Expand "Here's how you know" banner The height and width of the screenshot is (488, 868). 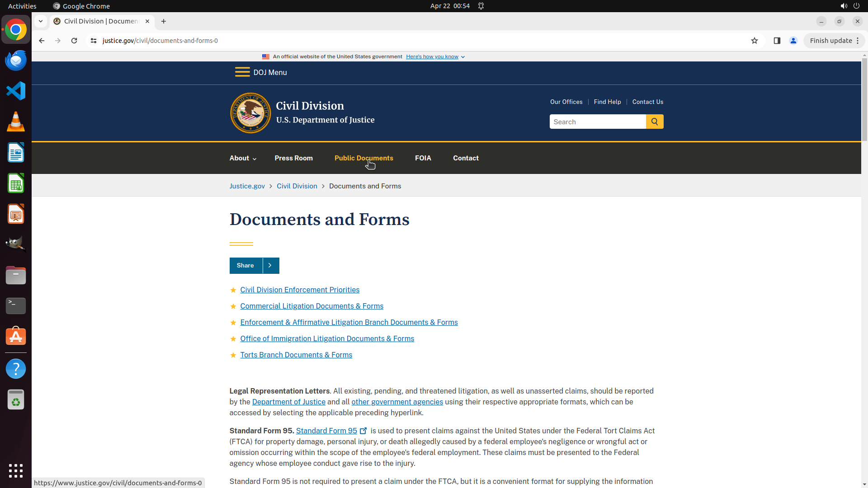435,56
